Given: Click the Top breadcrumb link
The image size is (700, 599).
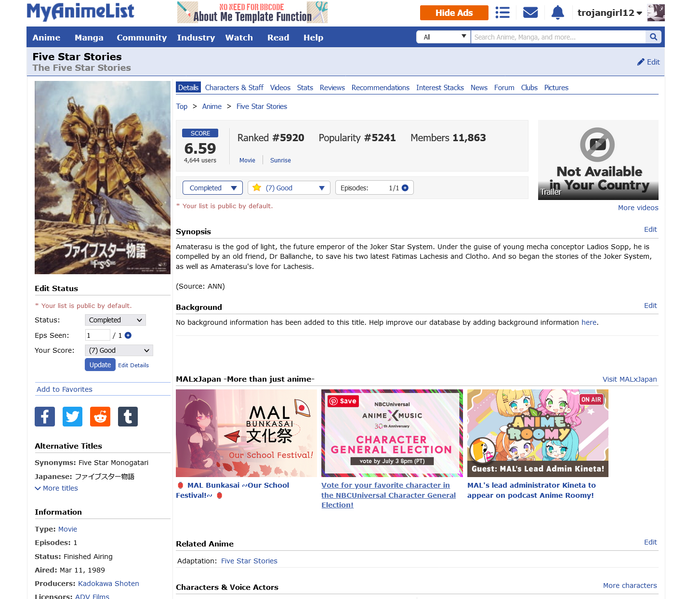Looking at the screenshot, I should 182,106.
